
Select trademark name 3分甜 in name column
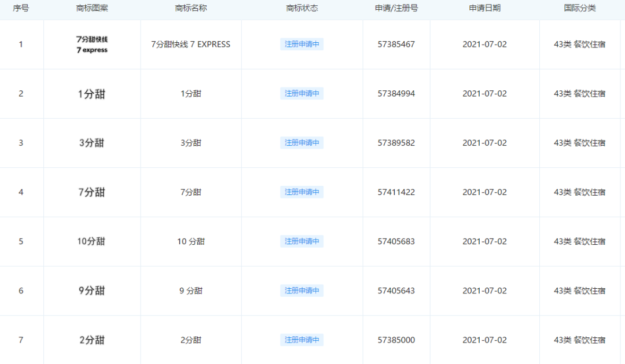tap(191, 143)
